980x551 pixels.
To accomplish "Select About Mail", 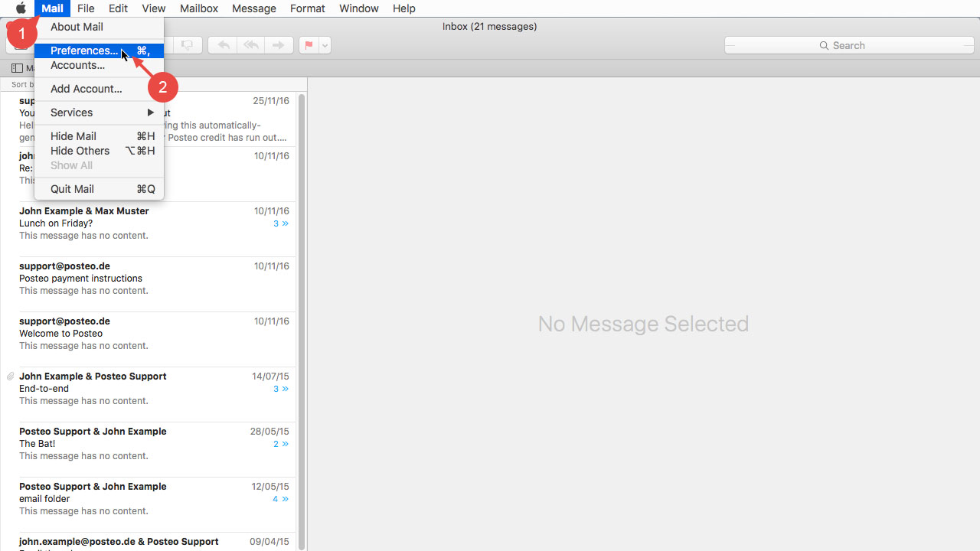I will point(77,26).
